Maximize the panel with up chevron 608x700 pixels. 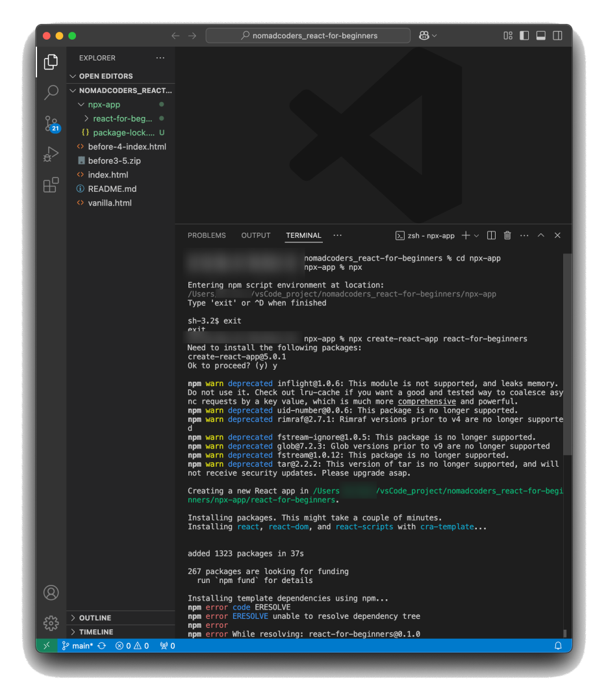540,235
